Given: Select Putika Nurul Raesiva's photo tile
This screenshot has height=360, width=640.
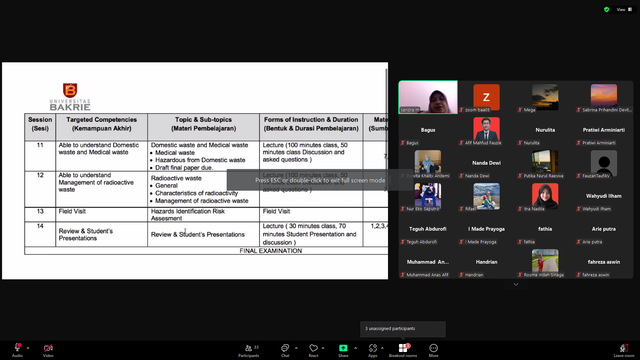Looking at the screenshot, I should pyautogui.click(x=545, y=163).
